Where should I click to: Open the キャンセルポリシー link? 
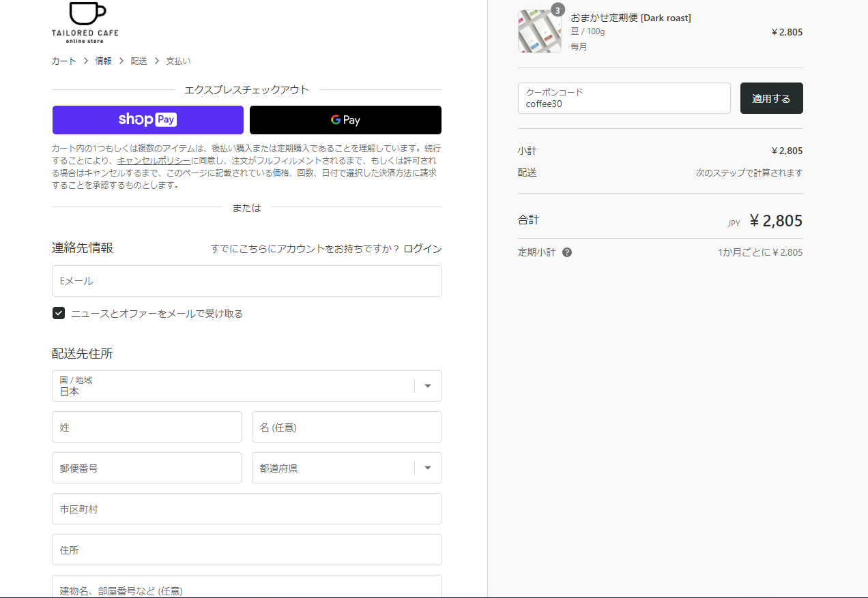pos(154,161)
